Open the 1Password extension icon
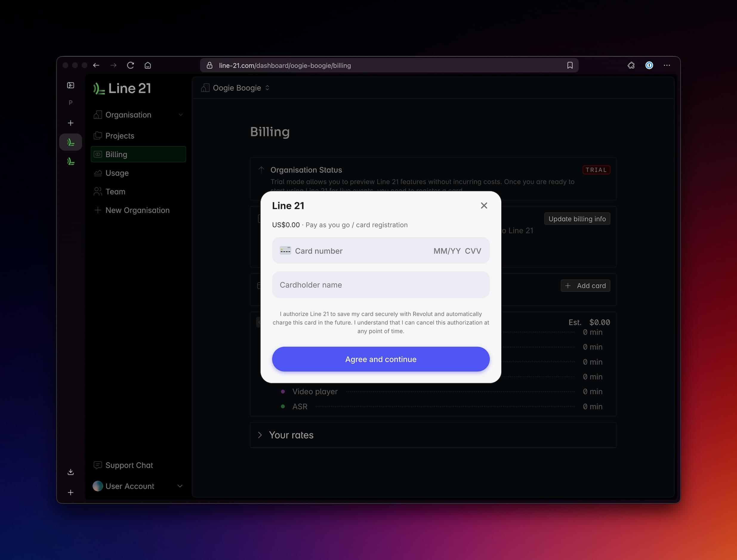 [649, 65]
